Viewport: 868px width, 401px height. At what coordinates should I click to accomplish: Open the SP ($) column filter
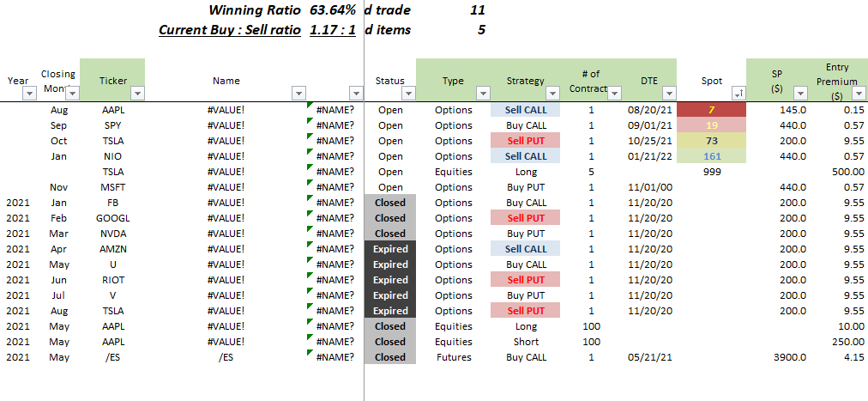point(799,93)
